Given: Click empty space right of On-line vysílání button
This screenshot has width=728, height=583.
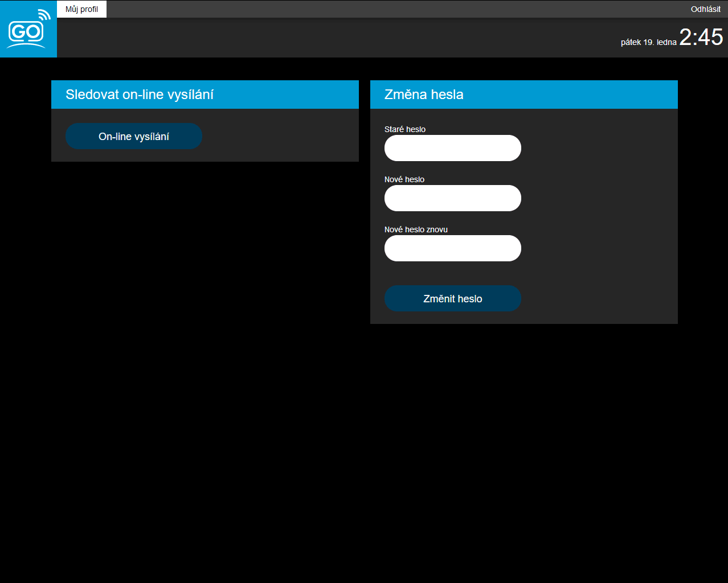Looking at the screenshot, I should 279,137.
